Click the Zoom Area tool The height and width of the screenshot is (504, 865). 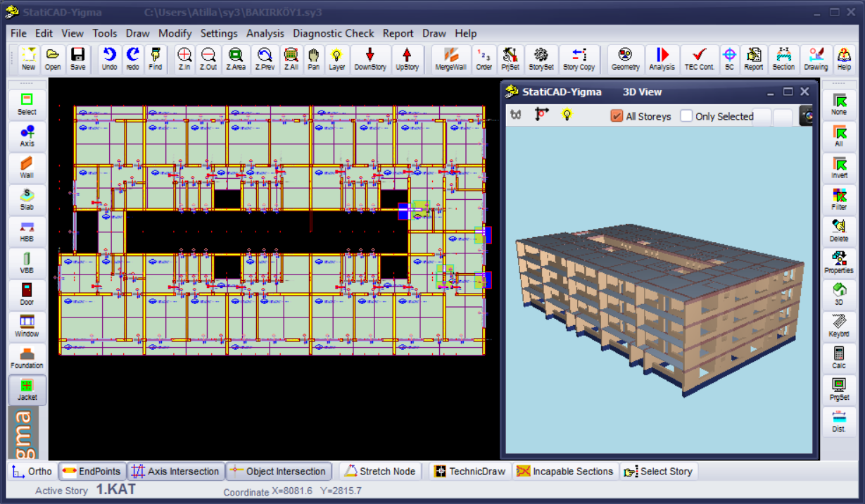pyautogui.click(x=236, y=59)
